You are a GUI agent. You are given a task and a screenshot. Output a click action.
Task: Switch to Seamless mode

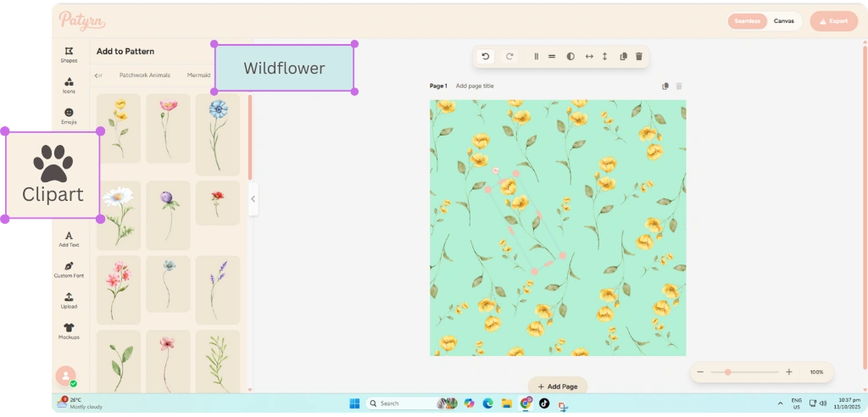tap(747, 21)
